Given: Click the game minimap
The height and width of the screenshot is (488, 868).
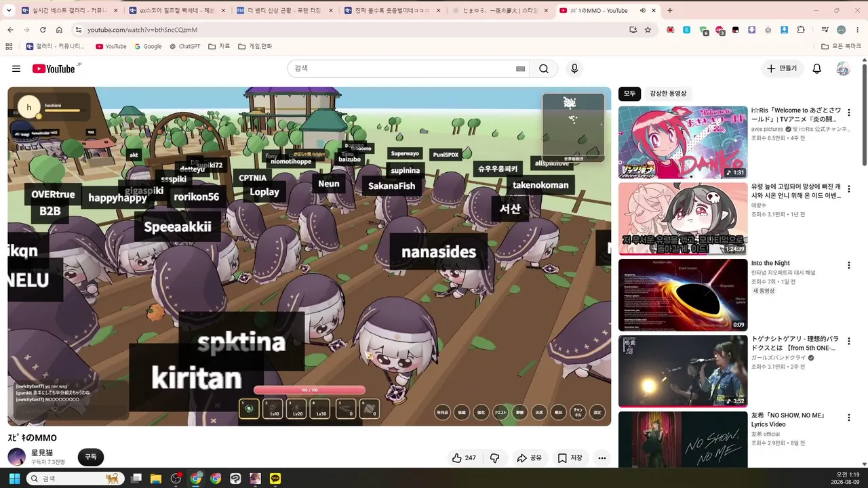Looking at the screenshot, I should coord(573,127).
